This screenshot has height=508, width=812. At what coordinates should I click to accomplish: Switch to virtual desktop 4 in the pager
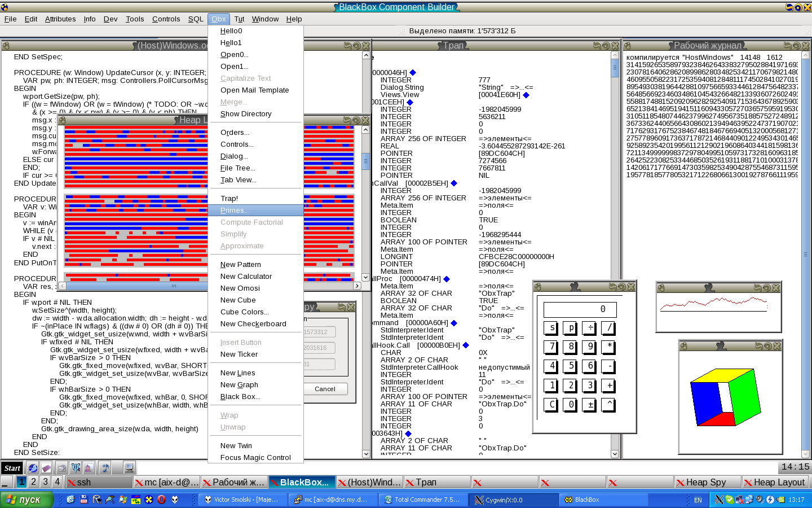pyautogui.click(x=57, y=482)
